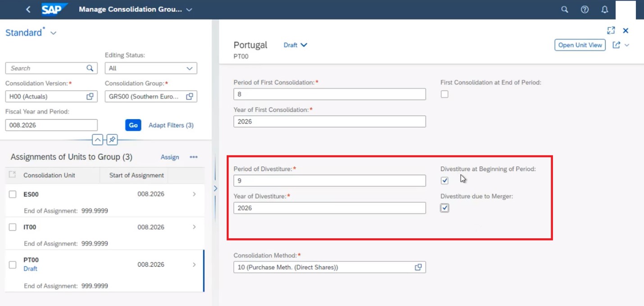Expand the Standard view variant dropdown
Image resolution: width=644 pixels, height=306 pixels.
53,33
